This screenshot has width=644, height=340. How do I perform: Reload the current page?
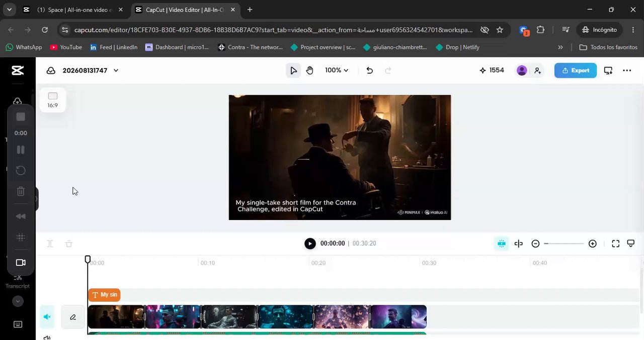45,30
